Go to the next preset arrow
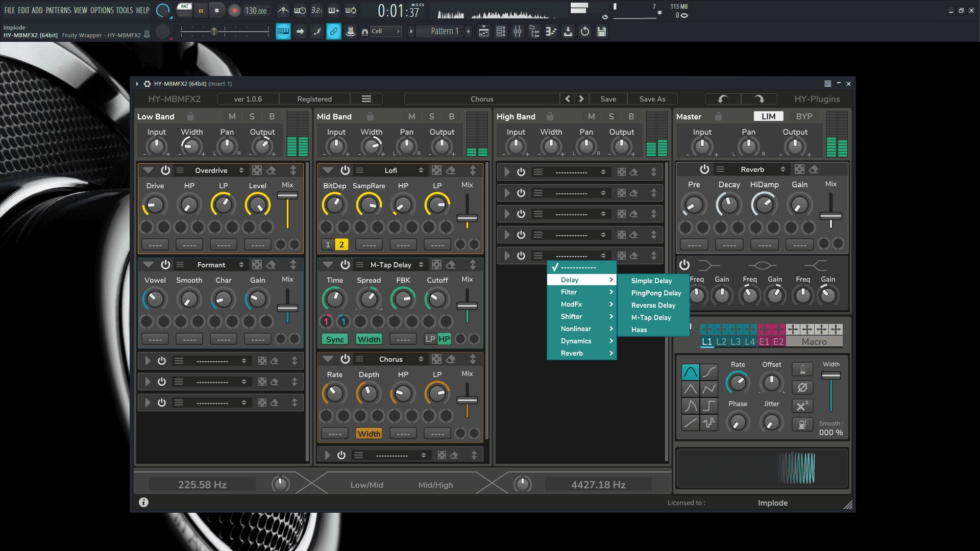This screenshot has width=980, height=551. click(581, 99)
